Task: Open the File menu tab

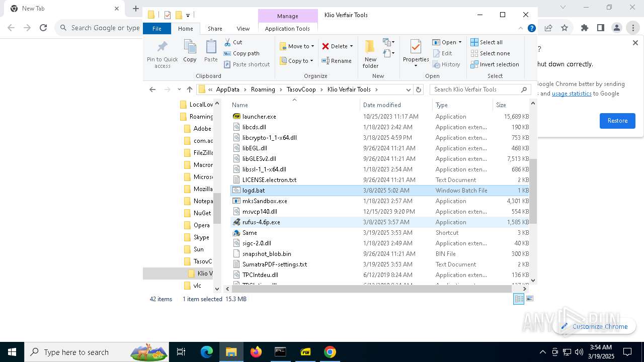Action: tap(157, 29)
